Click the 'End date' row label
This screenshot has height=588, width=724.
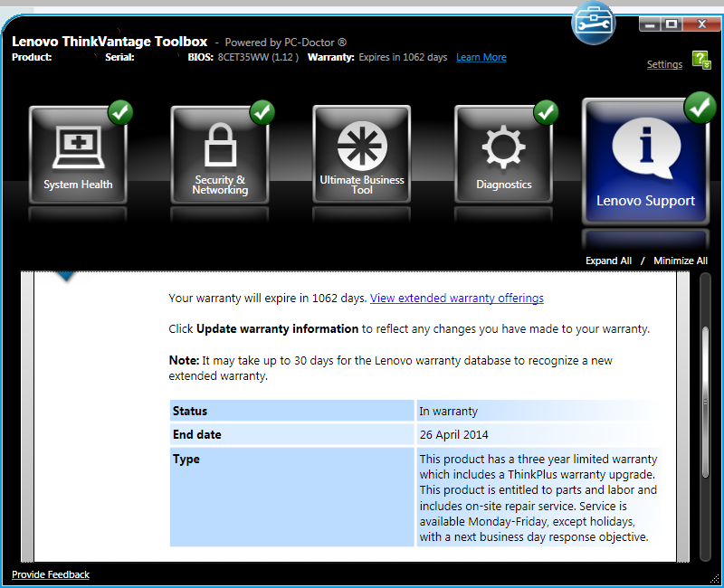click(291, 435)
